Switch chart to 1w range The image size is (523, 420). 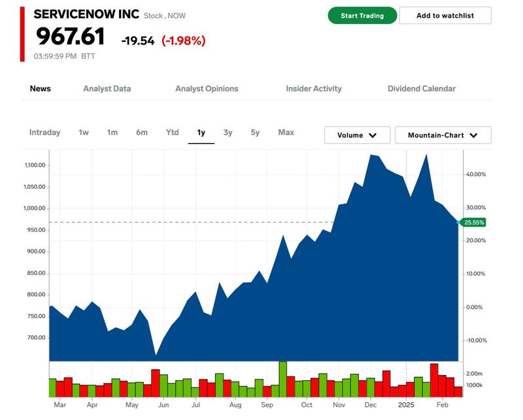(84, 133)
